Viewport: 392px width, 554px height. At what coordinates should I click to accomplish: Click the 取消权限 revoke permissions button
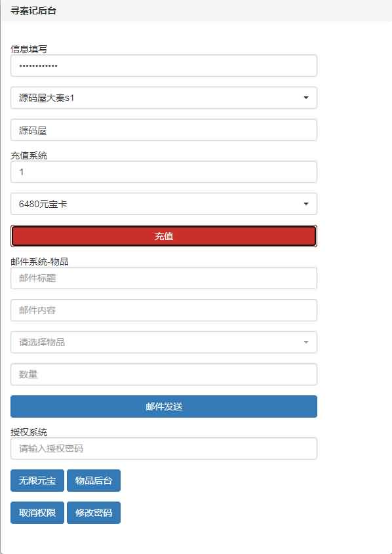coord(37,513)
